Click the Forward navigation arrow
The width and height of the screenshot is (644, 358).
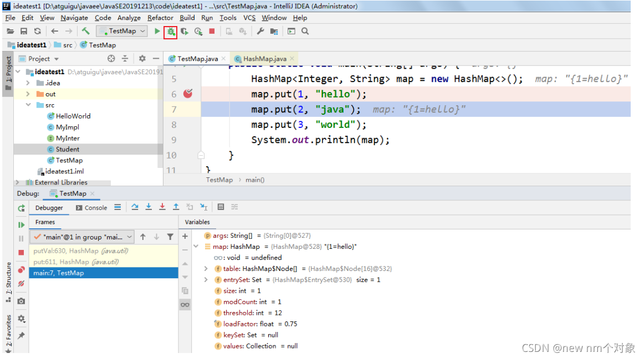coord(69,31)
